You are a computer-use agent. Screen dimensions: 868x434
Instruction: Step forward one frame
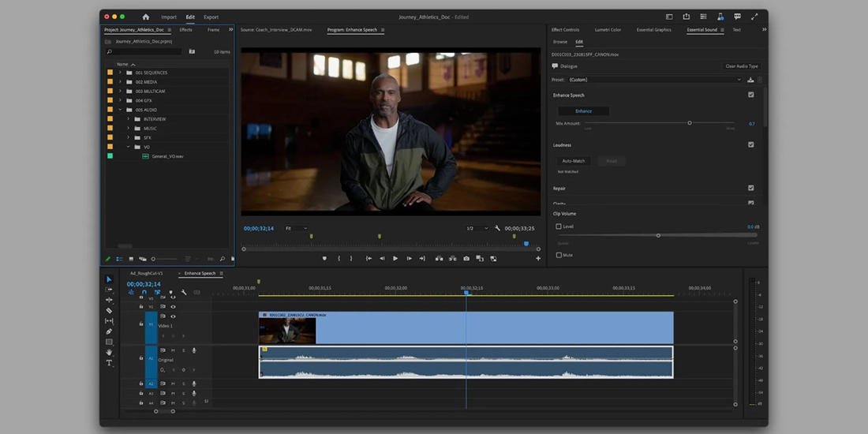click(409, 259)
